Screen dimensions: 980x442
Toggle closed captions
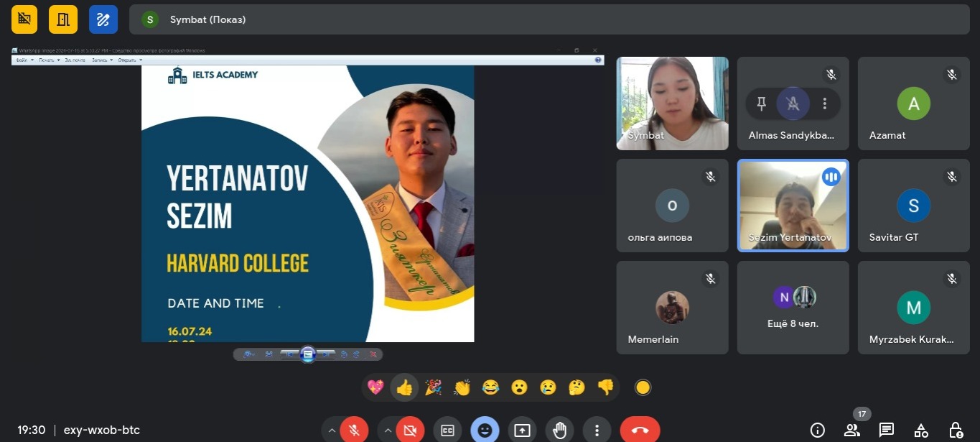click(447, 431)
